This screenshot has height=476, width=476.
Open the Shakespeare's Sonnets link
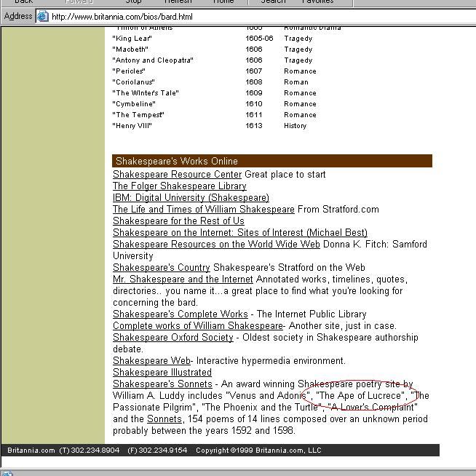[x=162, y=384]
